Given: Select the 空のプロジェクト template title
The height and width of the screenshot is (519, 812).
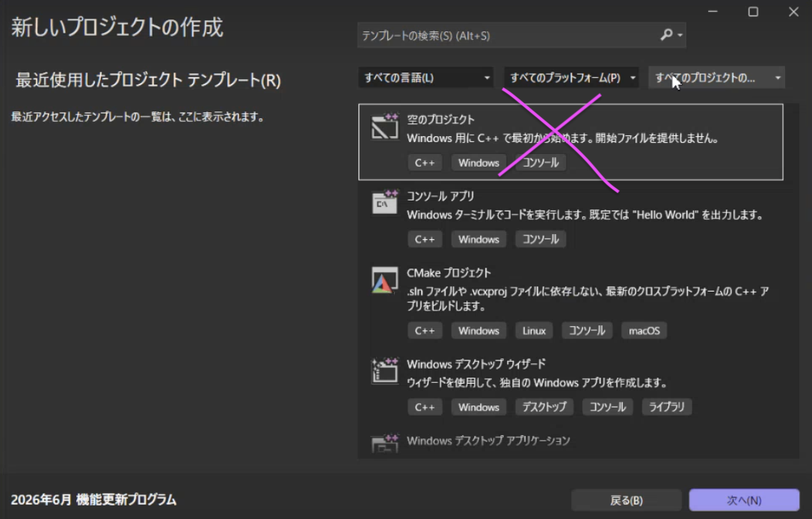Looking at the screenshot, I should 440,120.
